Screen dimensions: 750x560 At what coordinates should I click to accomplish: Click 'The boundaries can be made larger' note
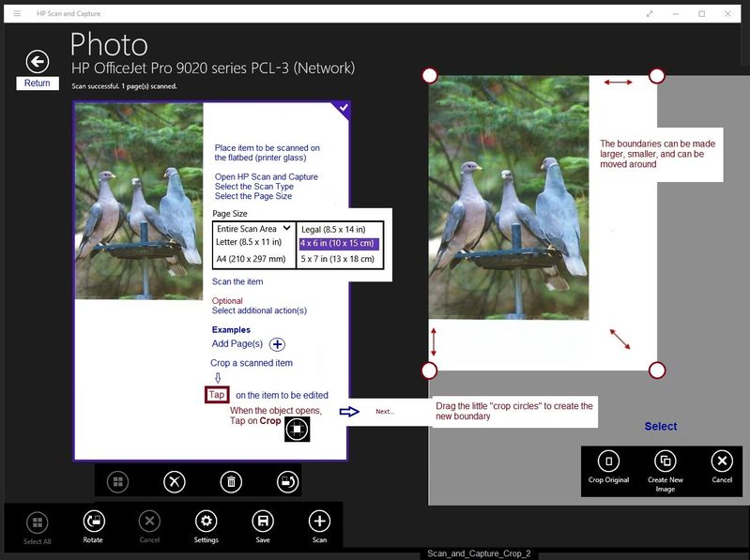point(658,154)
